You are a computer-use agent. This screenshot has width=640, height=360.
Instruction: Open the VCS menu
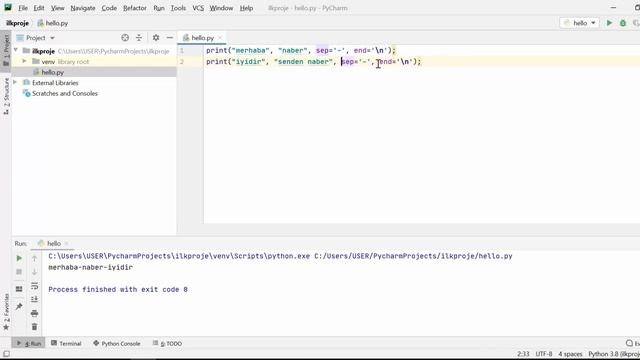click(x=198, y=8)
